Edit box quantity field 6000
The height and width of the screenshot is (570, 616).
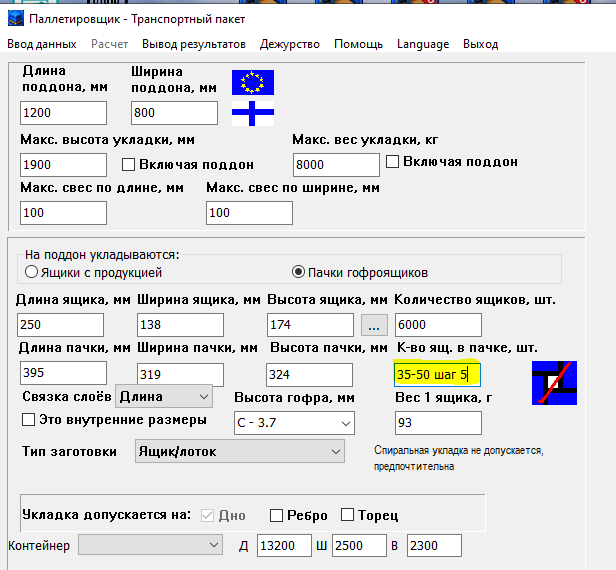[x=438, y=325]
